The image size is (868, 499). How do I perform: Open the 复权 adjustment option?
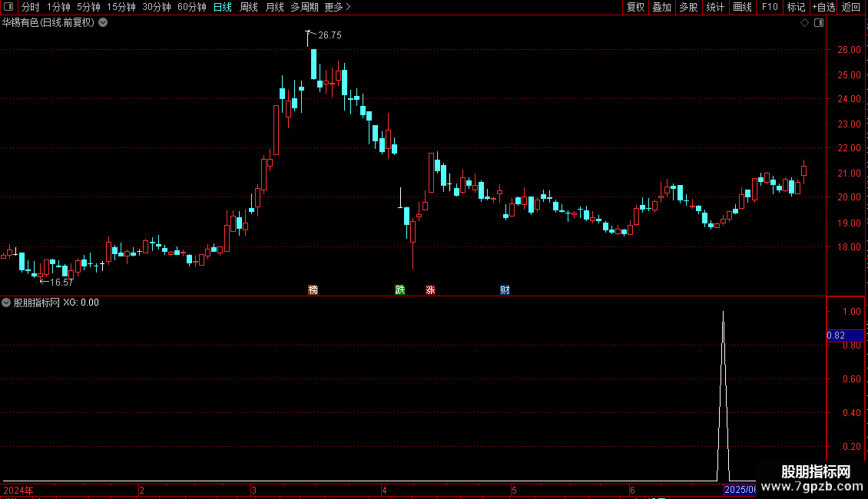[x=635, y=7]
